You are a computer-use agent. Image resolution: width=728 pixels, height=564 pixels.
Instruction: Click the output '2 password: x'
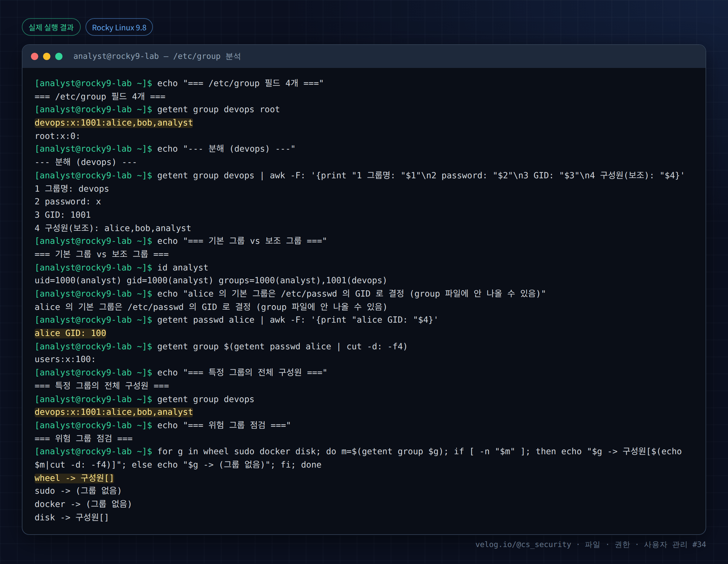68,202
